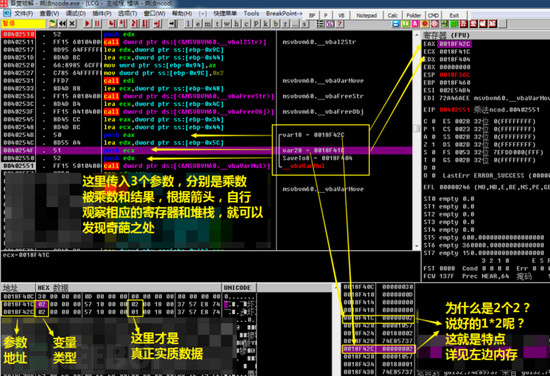Select ECX register value 0018F41C
550x376 pixels.
455,52
